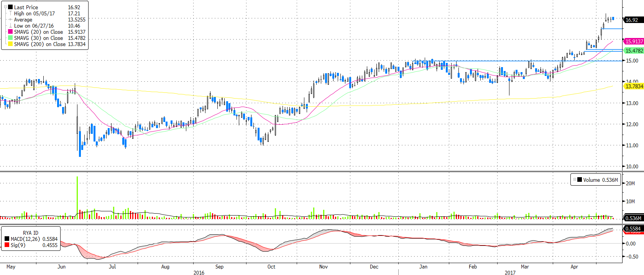
Task: Click the 0.536M volume axis tag
Action: [x=634, y=218]
